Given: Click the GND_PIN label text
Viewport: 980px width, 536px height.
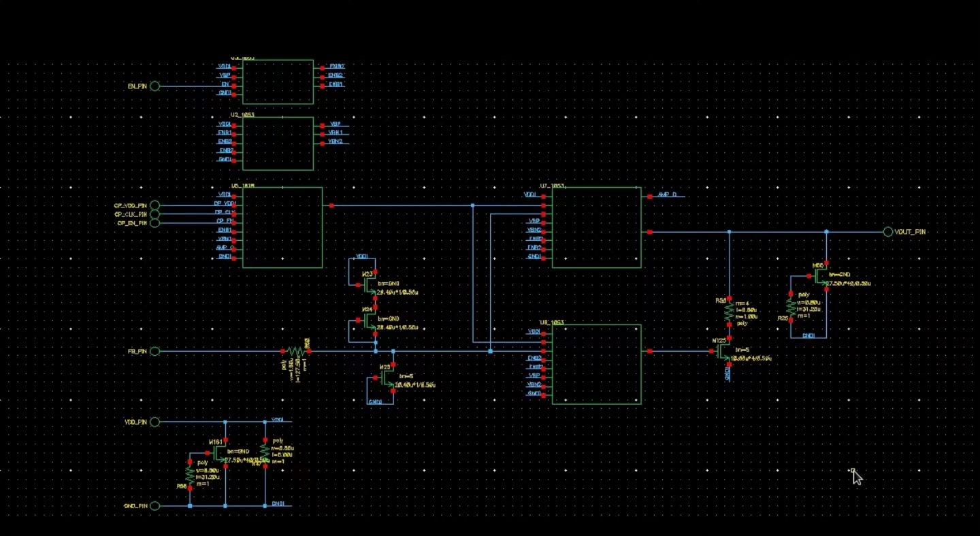Looking at the screenshot, I should coord(135,506).
